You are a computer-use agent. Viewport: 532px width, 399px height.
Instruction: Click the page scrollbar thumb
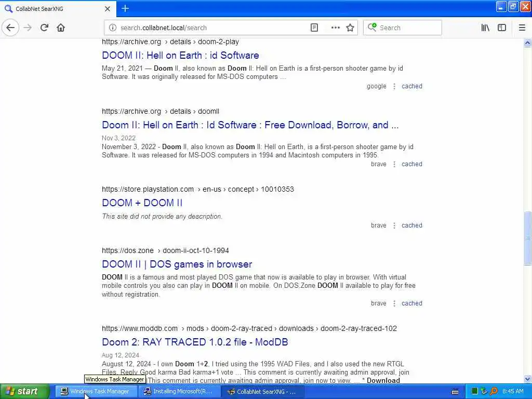click(x=527, y=238)
